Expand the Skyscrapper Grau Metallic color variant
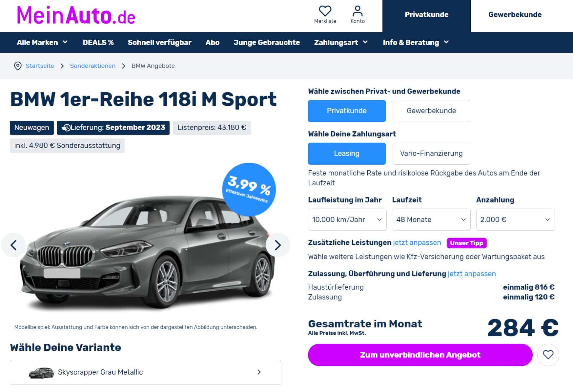 point(146,372)
